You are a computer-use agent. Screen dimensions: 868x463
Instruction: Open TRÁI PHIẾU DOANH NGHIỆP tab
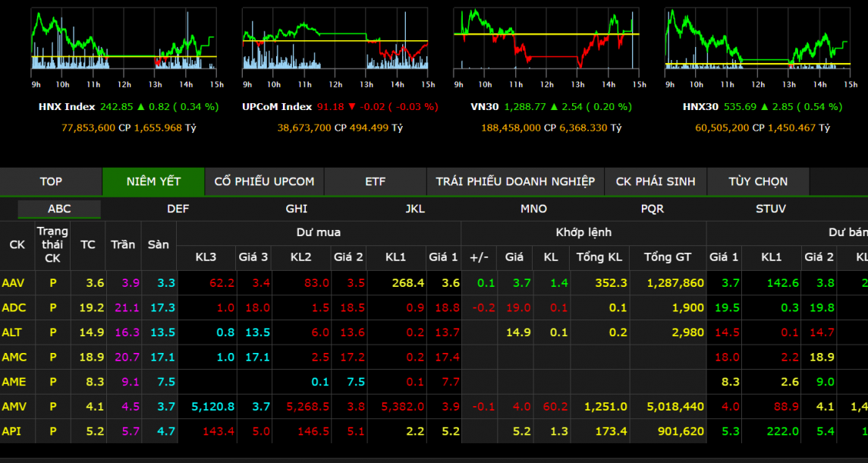515,181
